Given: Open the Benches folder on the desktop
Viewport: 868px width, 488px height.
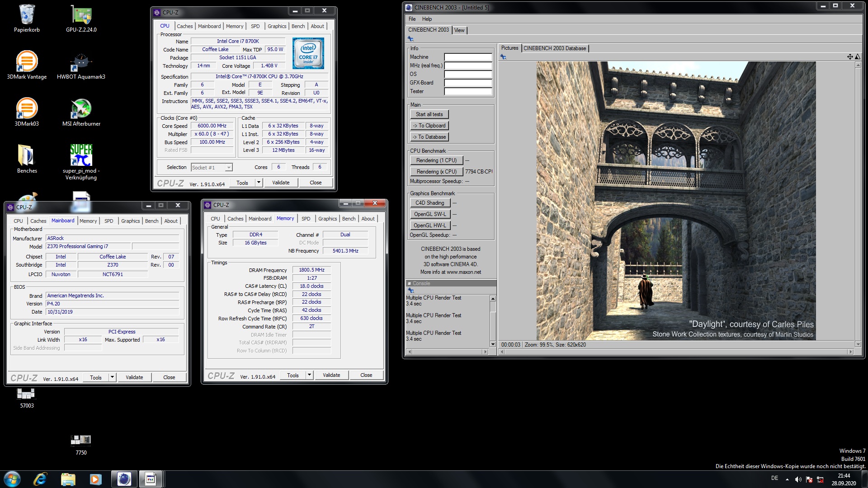Looking at the screenshot, I should (27, 159).
